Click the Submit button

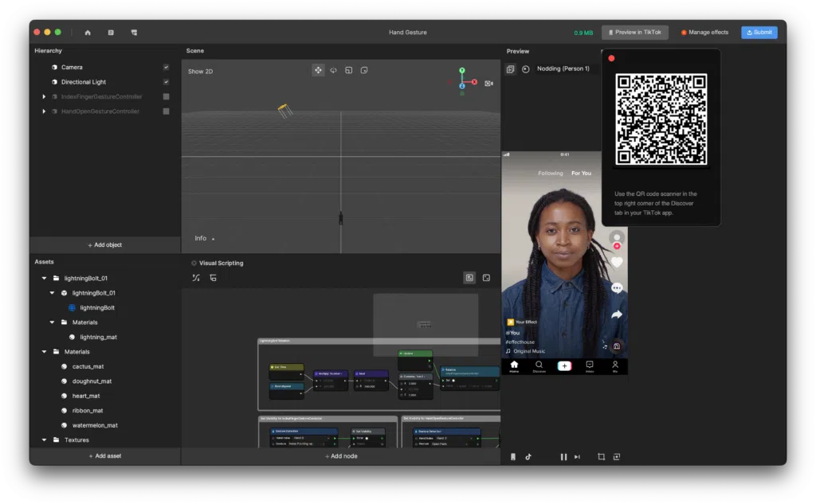click(758, 32)
